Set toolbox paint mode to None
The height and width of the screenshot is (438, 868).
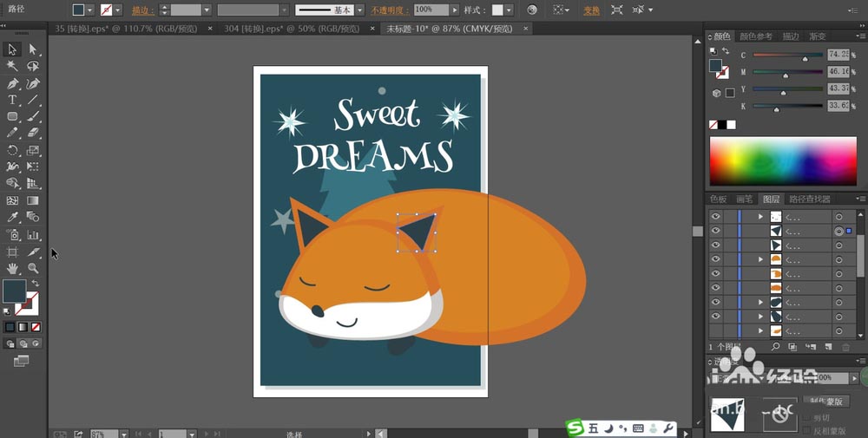(36, 327)
